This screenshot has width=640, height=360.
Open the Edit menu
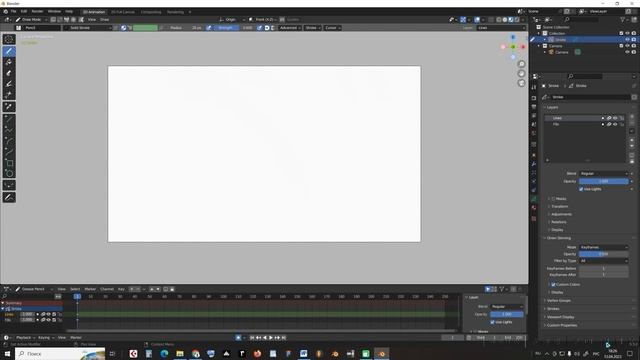click(x=24, y=11)
